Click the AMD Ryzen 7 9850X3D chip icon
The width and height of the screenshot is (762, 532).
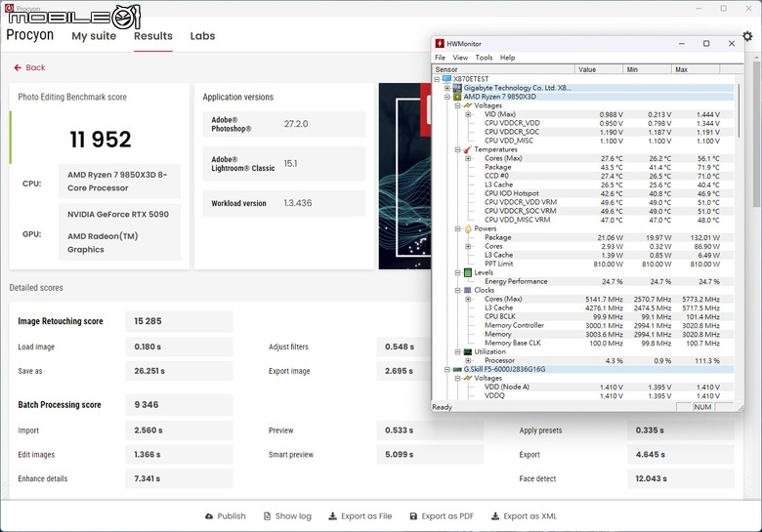[457, 97]
